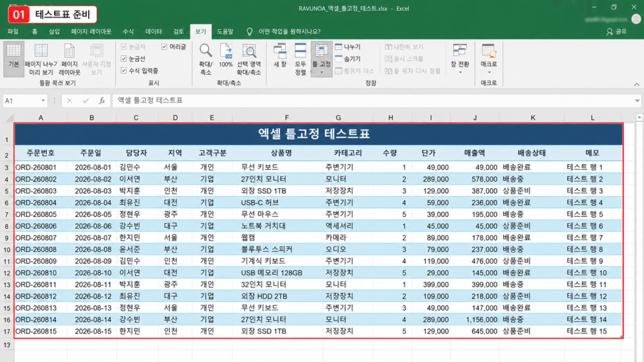
Task: Select cell 399,000 in 단가 column
Action: tap(430, 285)
